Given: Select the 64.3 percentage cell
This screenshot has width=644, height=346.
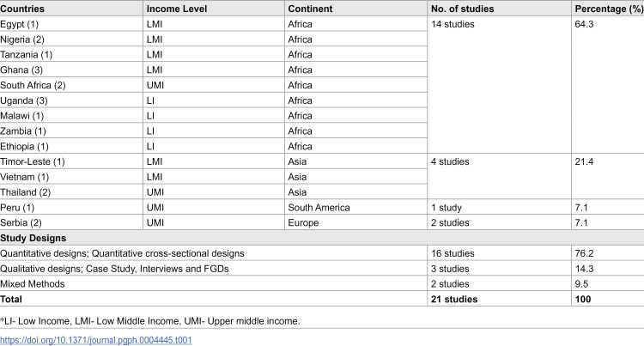Looking at the screenshot, I should [584, 24].
